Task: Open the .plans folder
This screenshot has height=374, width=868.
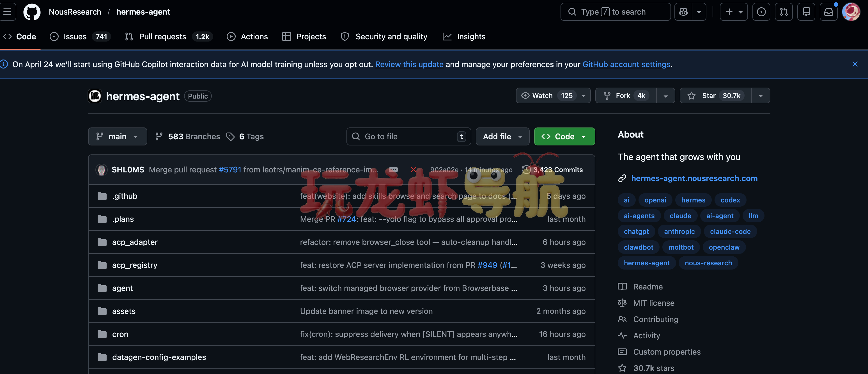Action: click(x=123, y=219)
